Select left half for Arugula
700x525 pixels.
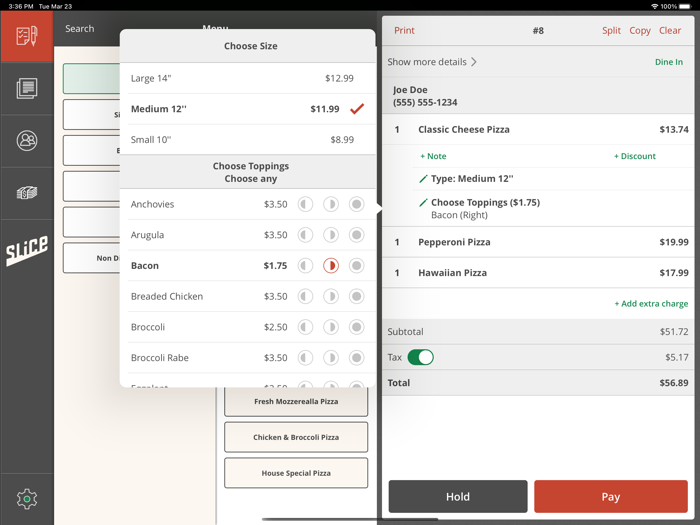(x=305, y=235)
